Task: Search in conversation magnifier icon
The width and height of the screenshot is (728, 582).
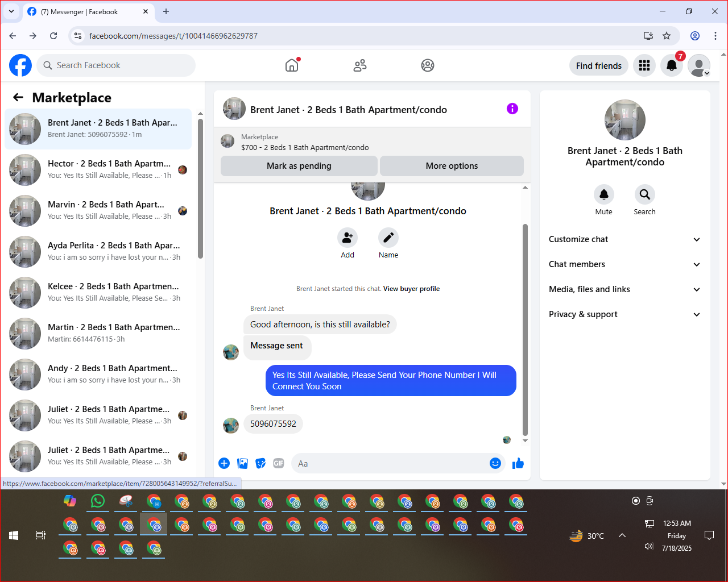Action: [645, 194]
